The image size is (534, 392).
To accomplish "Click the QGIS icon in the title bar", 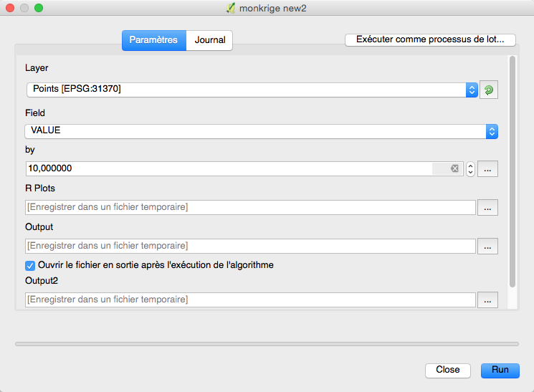I will (x=231, y=8).
